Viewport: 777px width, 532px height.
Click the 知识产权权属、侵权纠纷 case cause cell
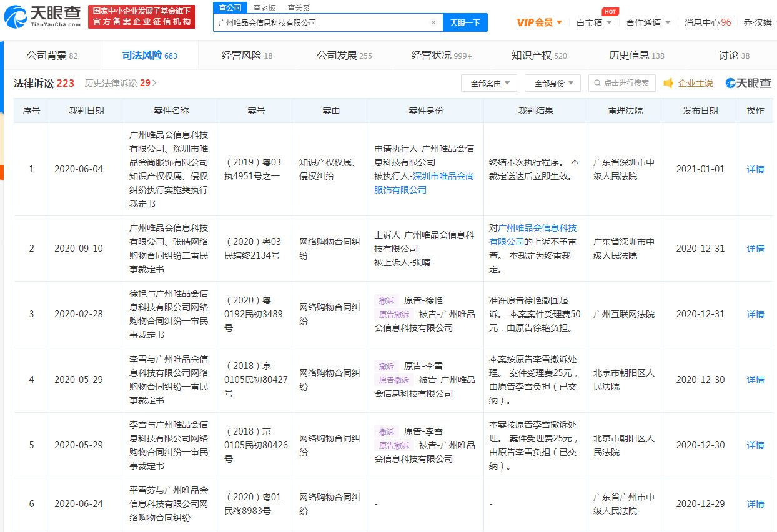tap(328, 169)
